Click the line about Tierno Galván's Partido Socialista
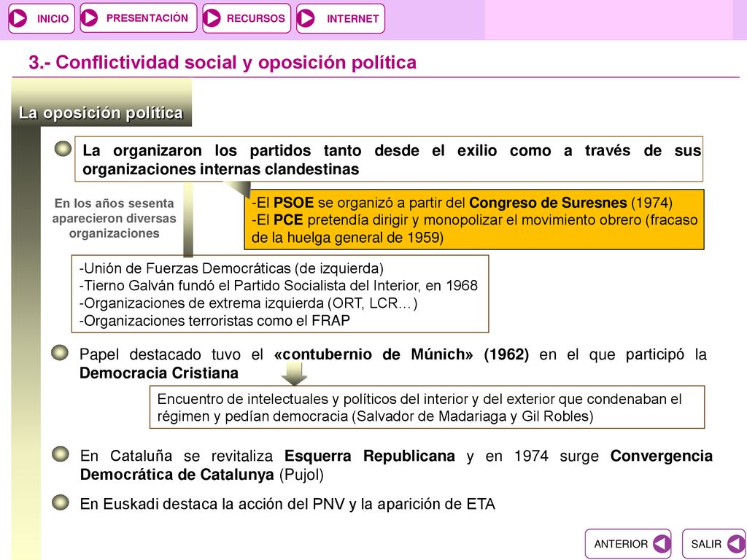This screenshot has width=747, height=560. [278, 286]
